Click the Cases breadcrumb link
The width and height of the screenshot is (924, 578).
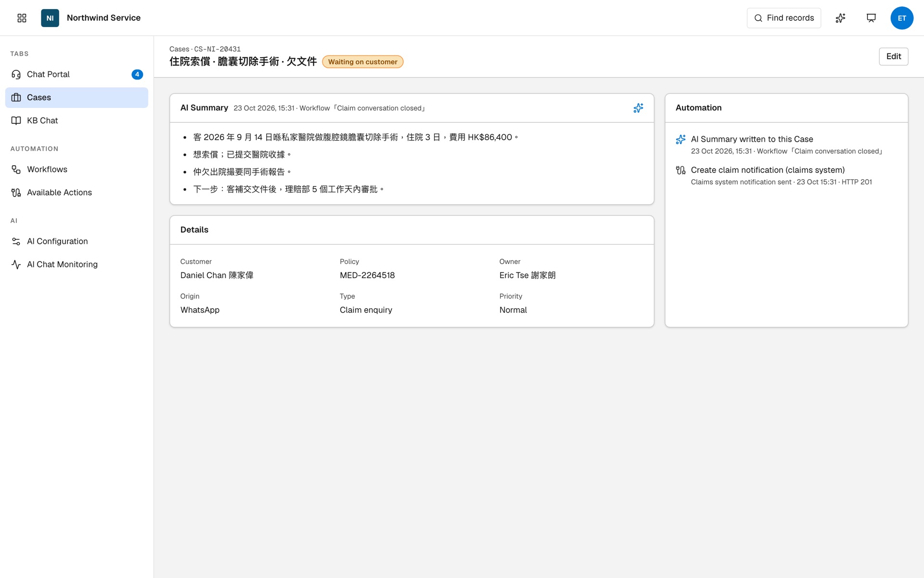[x=179, y=49]
